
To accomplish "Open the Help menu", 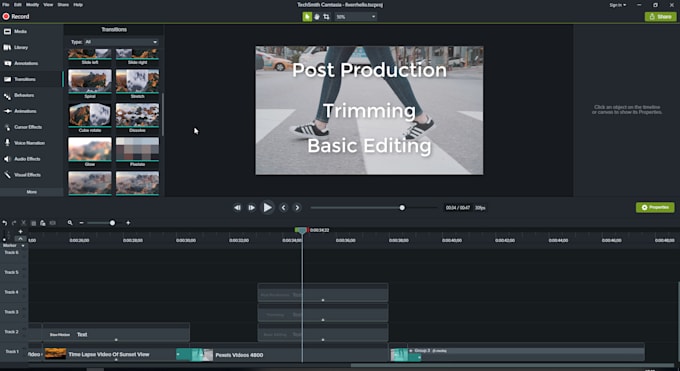I will [78, 5].
